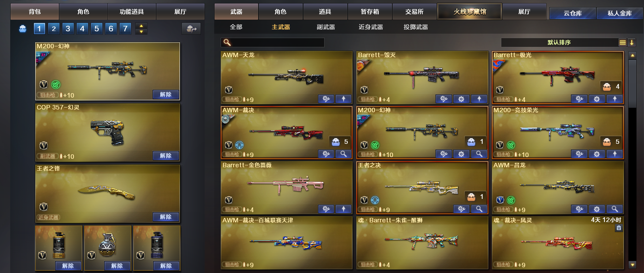Click the character swap icon beside bag numbers
The height and width of the screenshot is (273, 644).
coord(191,29)
